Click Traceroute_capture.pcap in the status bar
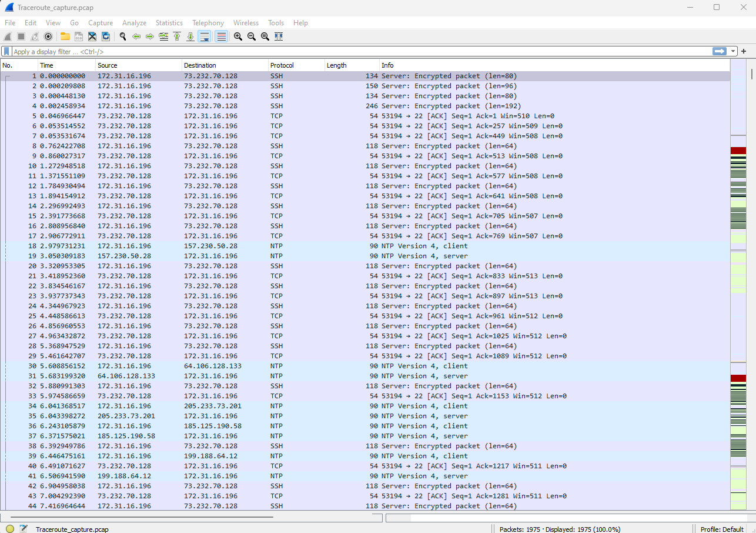The width and height of the screenshot is (756, 533). [72, 529]
